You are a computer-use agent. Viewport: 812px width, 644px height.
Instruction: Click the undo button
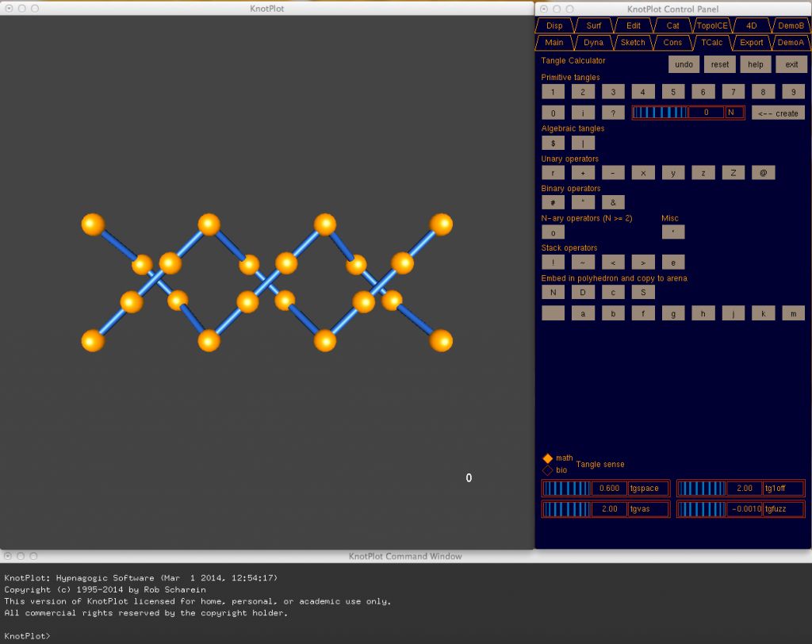684,64
